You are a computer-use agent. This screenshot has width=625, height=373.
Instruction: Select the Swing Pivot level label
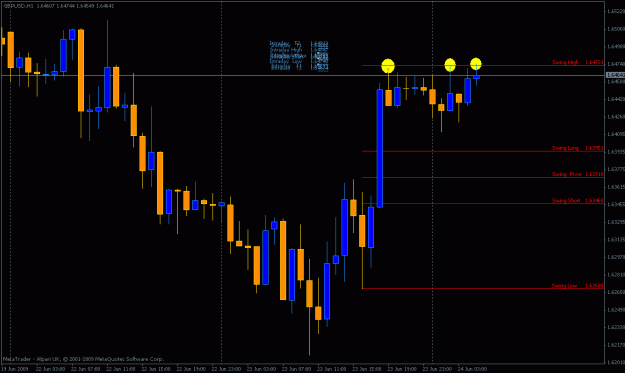(x=578, y=174)
